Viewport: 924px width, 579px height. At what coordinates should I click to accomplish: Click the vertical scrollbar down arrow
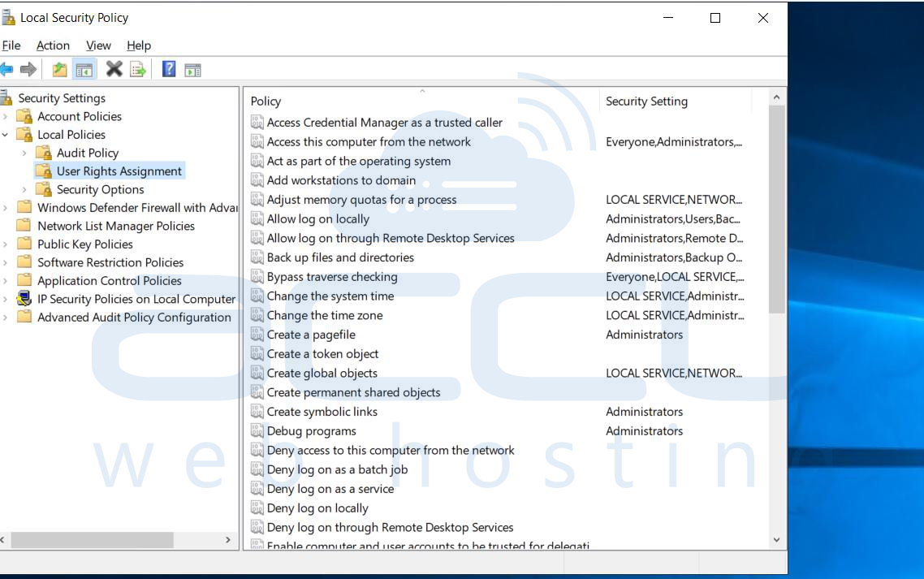pyautogui.click(x=776, y=540)
